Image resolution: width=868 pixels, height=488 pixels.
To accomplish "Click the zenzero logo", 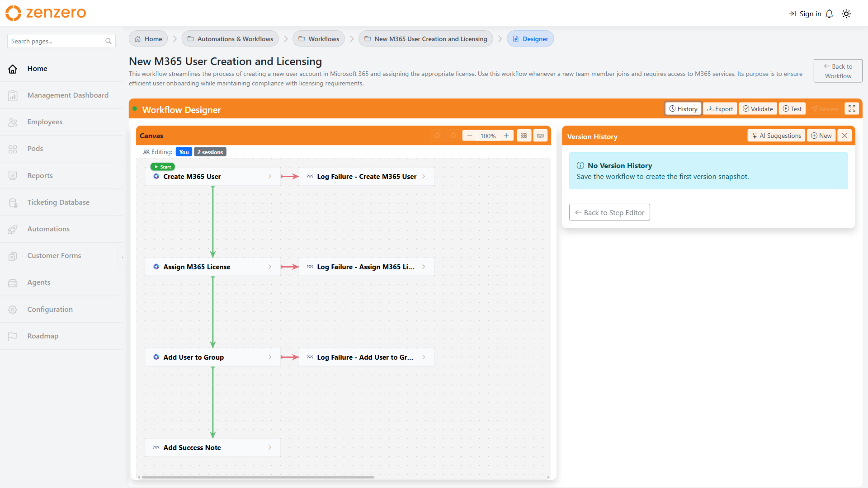I will pos(46,13).
